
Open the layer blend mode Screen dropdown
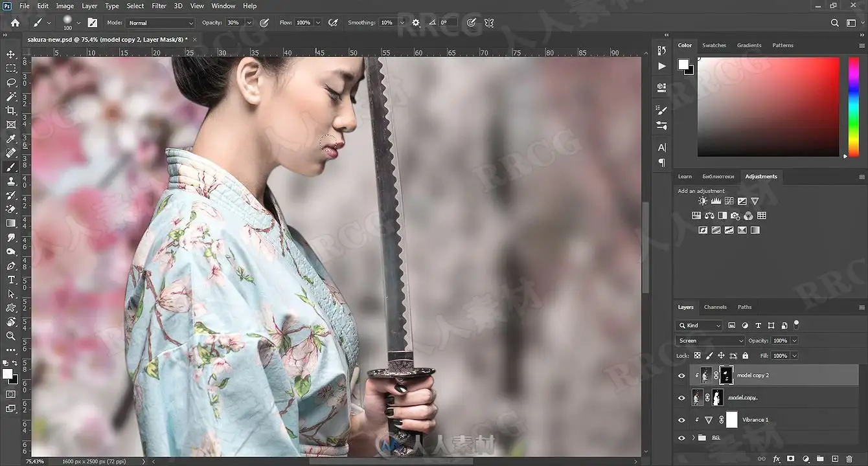710,340
